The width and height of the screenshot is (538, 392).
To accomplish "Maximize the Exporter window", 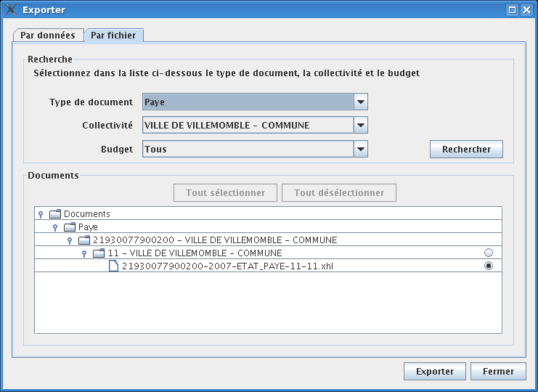I will 512,10.
